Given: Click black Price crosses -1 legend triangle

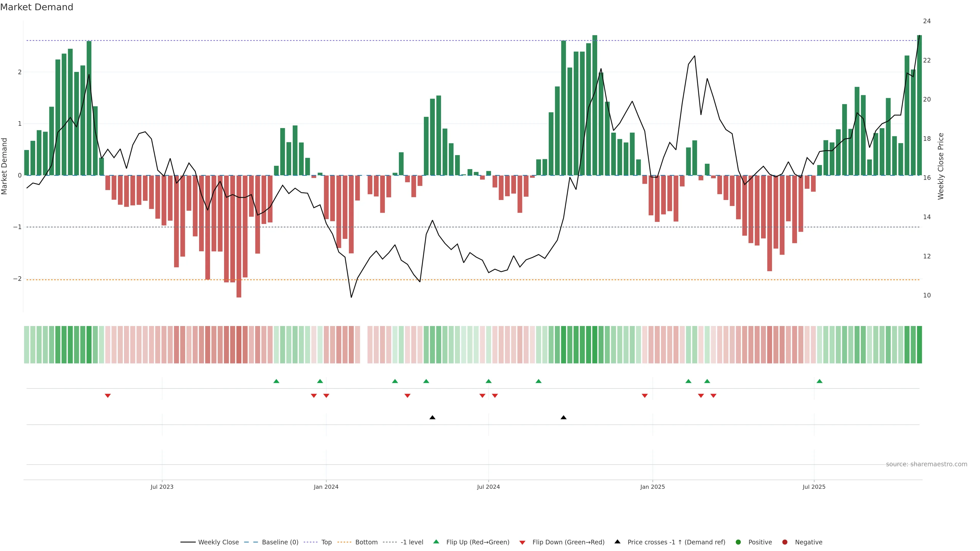Looking at the screenshot, I should pyautogui.click(x=617, y=542).
